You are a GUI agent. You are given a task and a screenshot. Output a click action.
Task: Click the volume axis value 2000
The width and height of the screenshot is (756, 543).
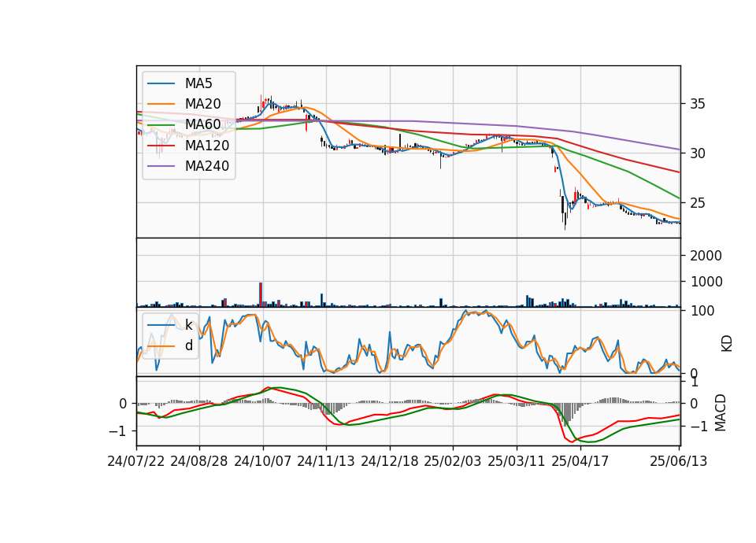coord(706,256)
